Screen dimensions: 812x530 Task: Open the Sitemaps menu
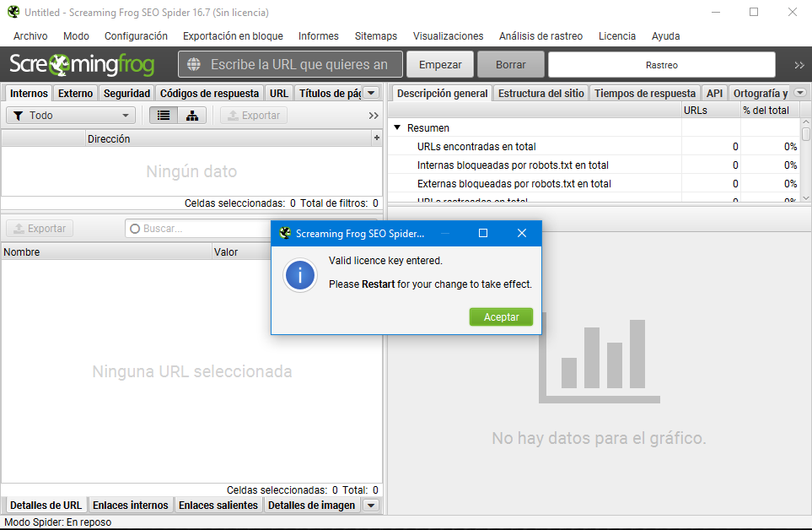[376, 35]
